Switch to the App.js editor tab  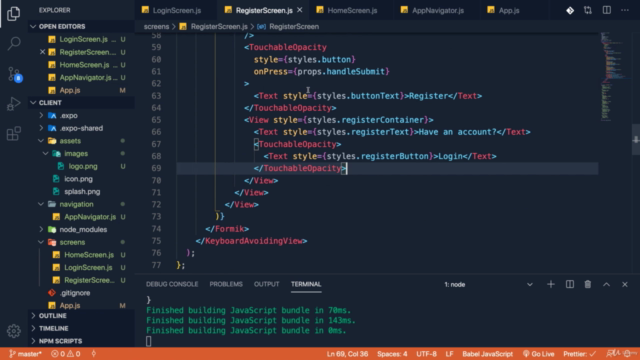[x=509, y=10]
